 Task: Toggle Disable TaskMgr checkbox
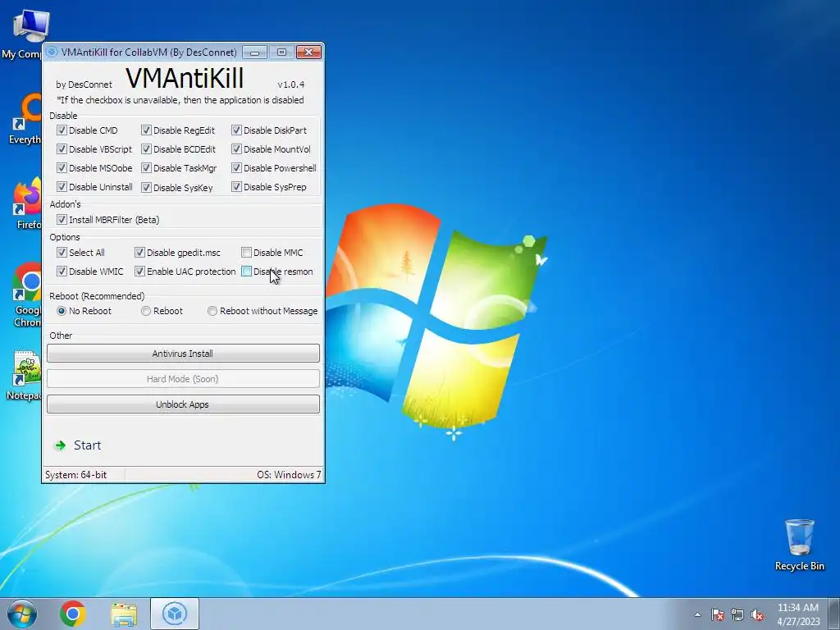pyautogui.click(x=146, y=167)
